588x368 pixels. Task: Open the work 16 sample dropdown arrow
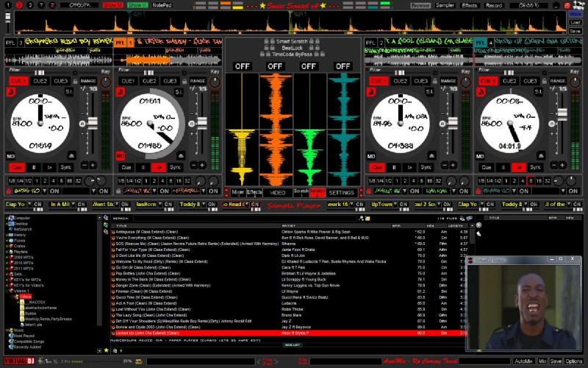[352, 205]
